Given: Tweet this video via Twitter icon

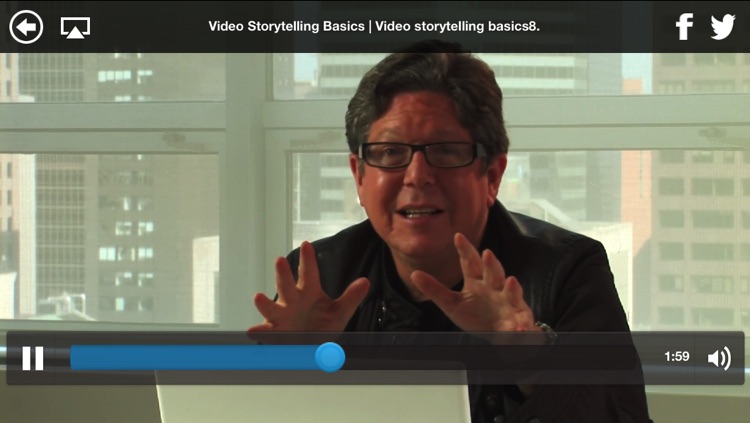Looking at the screenshot, I should coord(722,27).
